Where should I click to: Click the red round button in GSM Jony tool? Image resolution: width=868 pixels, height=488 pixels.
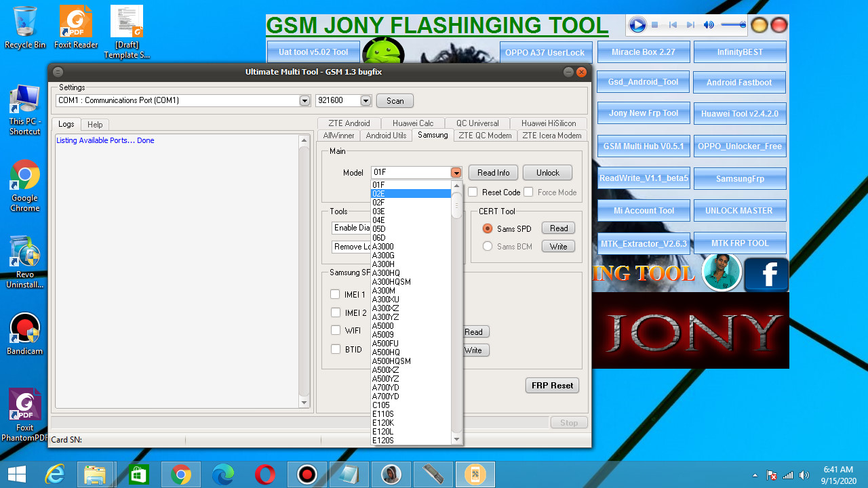pyautogui.click(x=779, y=26)
